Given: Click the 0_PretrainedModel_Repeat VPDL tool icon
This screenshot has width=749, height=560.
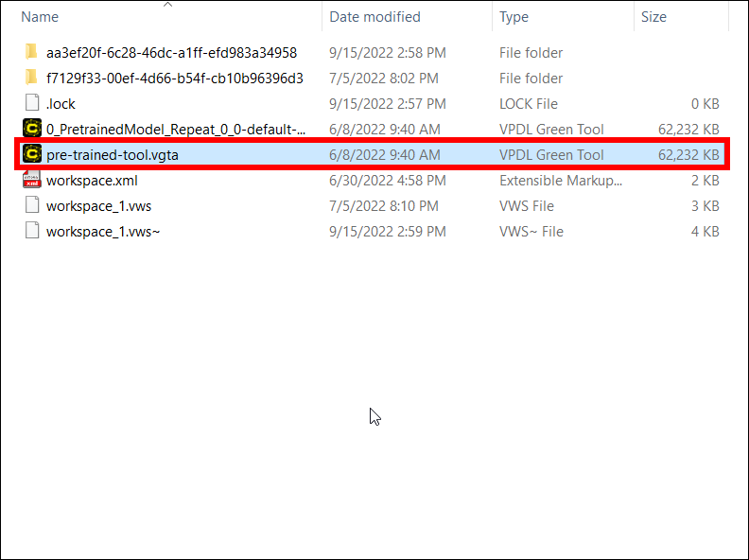Looking at the screenshot, I should tap(31, 130).
